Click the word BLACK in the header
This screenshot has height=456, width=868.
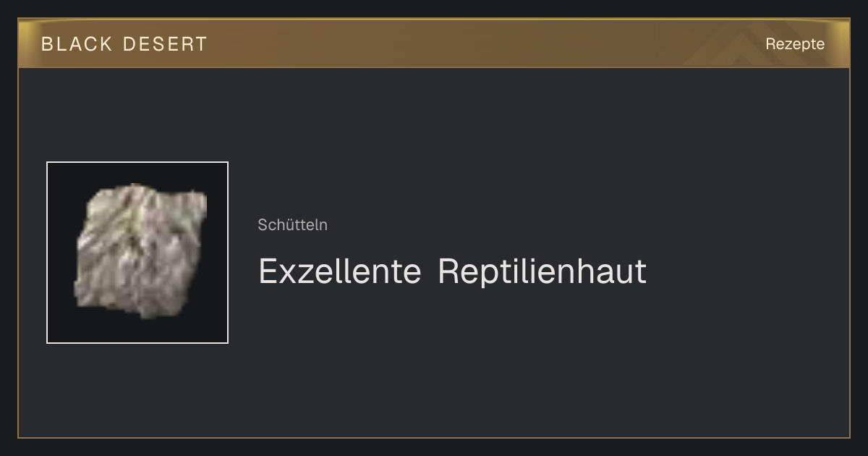77,44
